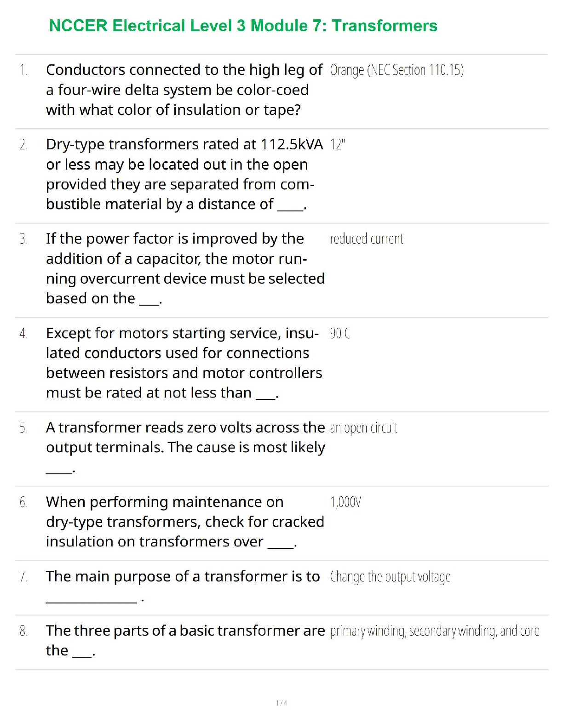Click the dry-type 112.5kVA transformer question
This screenshot has height=728, width=563.
(x=184, y=174)
